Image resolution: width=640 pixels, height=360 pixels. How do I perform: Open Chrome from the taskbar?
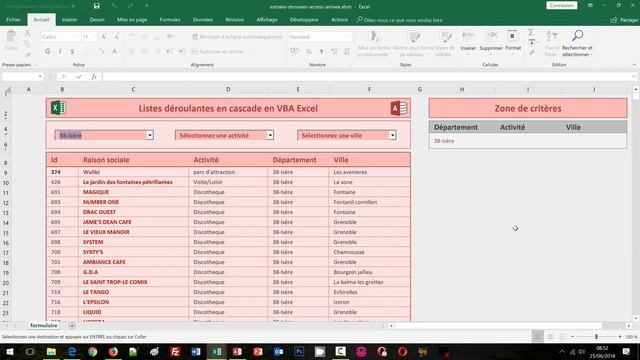[x=93, y=351]
